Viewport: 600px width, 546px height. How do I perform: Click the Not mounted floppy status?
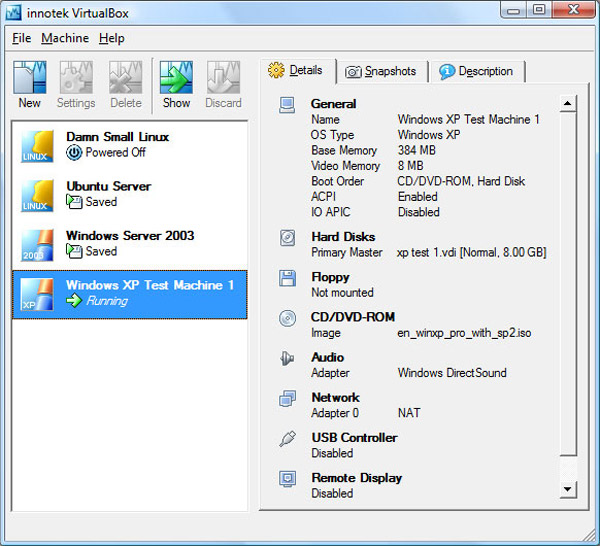(342, 293)
